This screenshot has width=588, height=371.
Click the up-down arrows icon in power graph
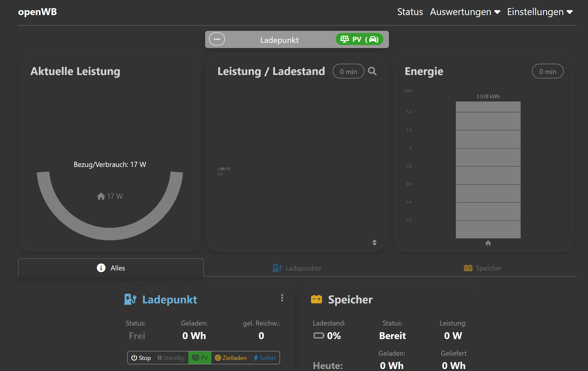click(x=374, y=242)
